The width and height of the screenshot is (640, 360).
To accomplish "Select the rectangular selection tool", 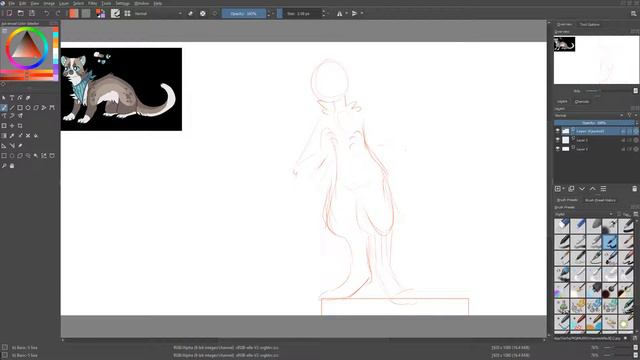I will (x=4, y=156).
